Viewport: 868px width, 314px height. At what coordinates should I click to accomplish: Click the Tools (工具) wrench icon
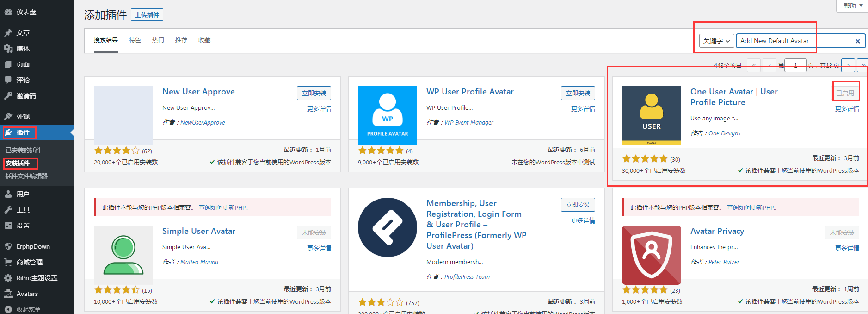point(8,210)
